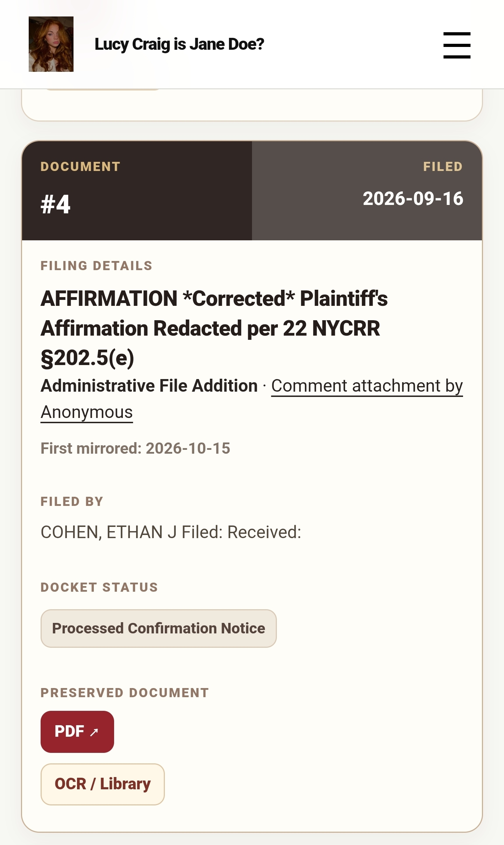Click the DOCKET STATUS section label

point(99,587)
